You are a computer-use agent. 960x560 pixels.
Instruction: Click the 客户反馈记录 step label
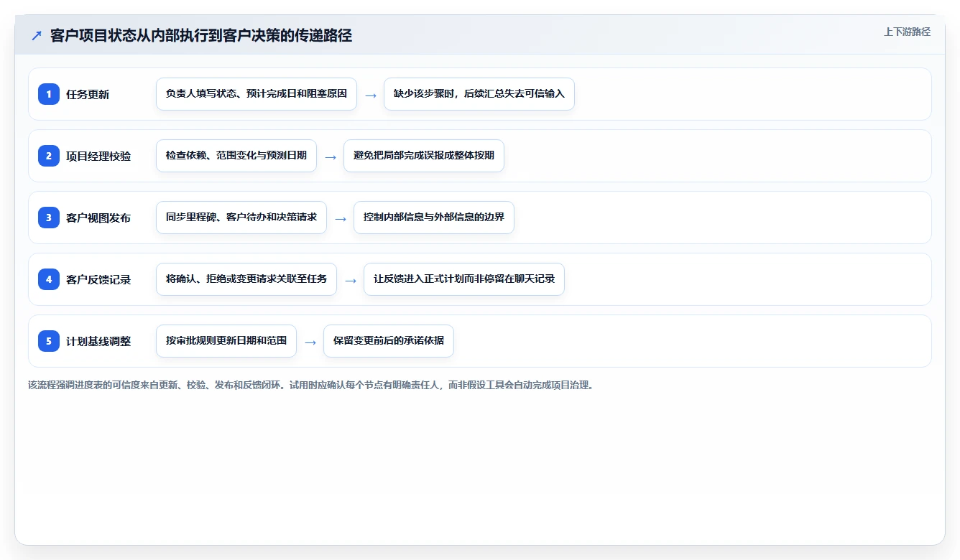click(x=98, y=279)
